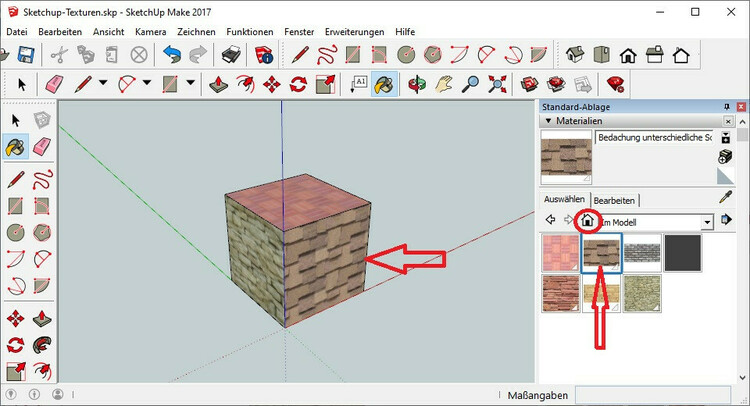The height and width of the screenshot is (406, 750).
Task: Open the Kamera menu
Action: coord(151,32)
